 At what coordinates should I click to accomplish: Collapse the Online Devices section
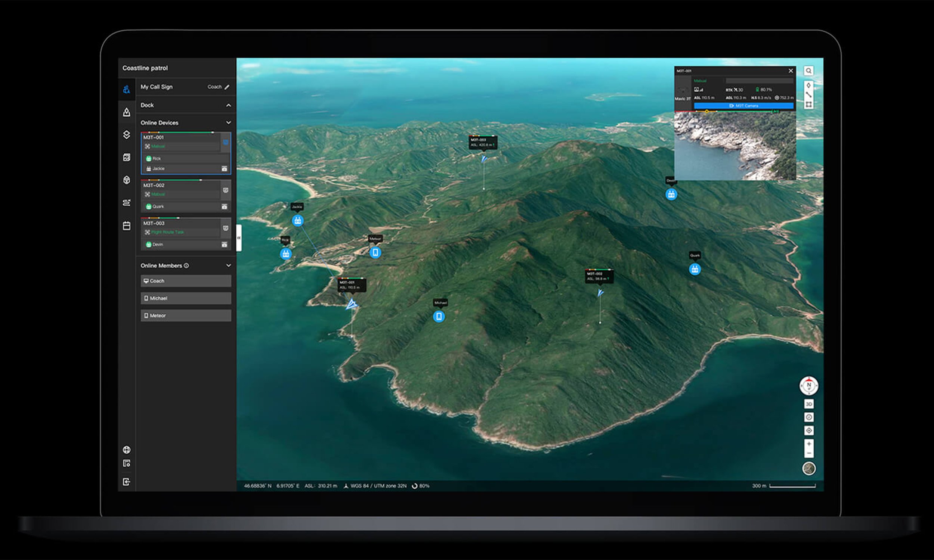coord(228,123)
